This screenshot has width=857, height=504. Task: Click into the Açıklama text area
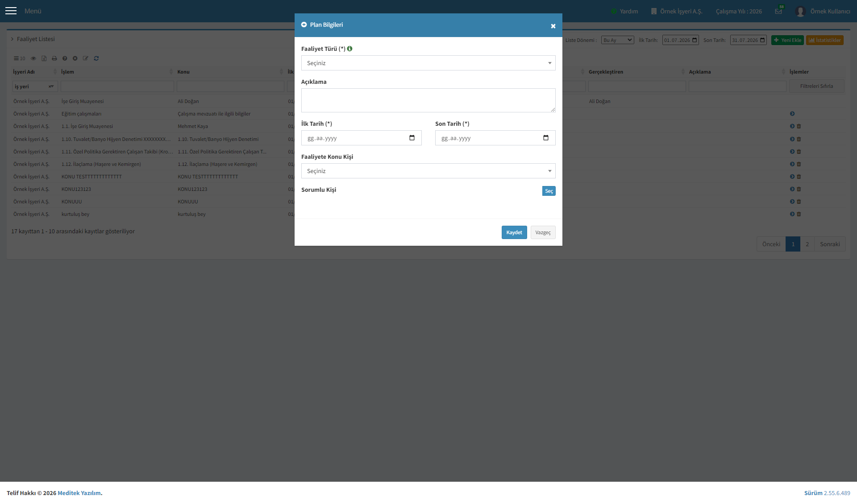tap(428, 100)
